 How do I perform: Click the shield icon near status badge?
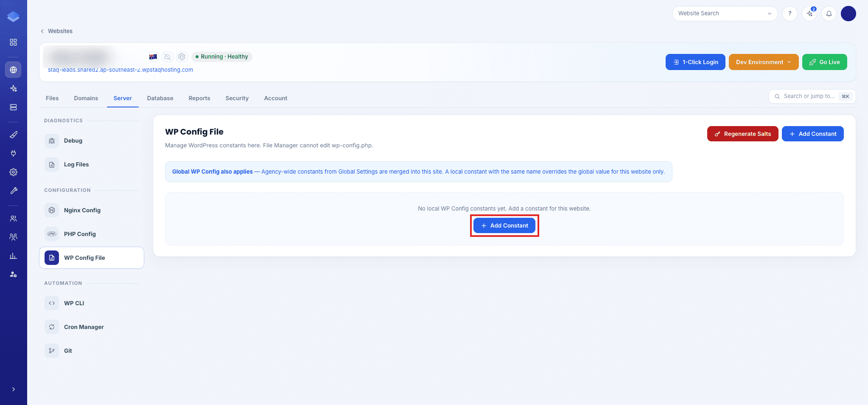(x=182, y=57)
